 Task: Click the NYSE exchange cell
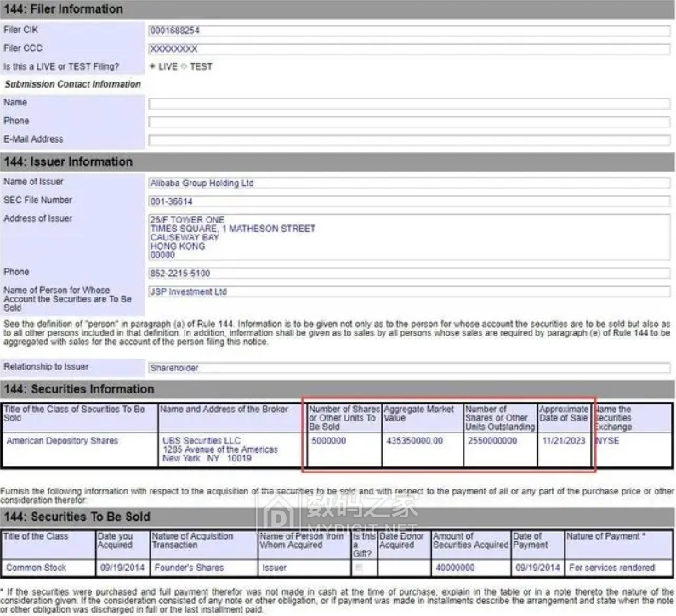(x=632, y=449)
